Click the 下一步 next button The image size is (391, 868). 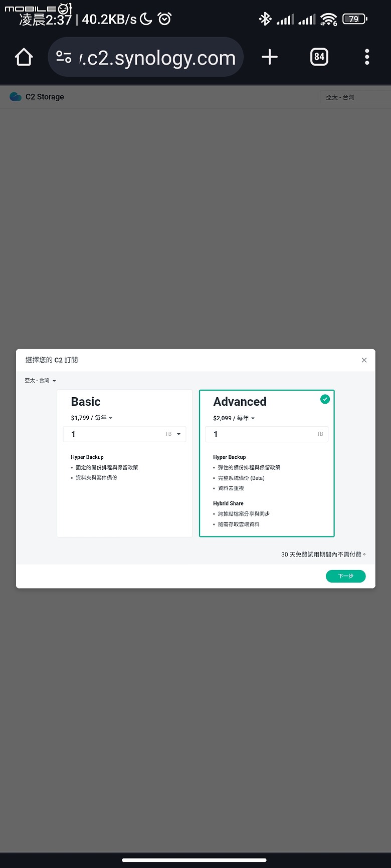[x=345, y=576]
